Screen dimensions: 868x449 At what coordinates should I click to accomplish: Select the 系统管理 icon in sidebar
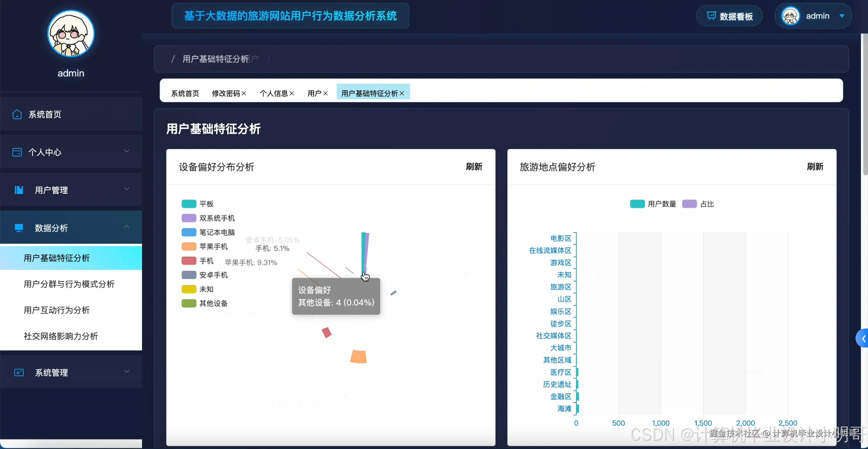point(19,372)
